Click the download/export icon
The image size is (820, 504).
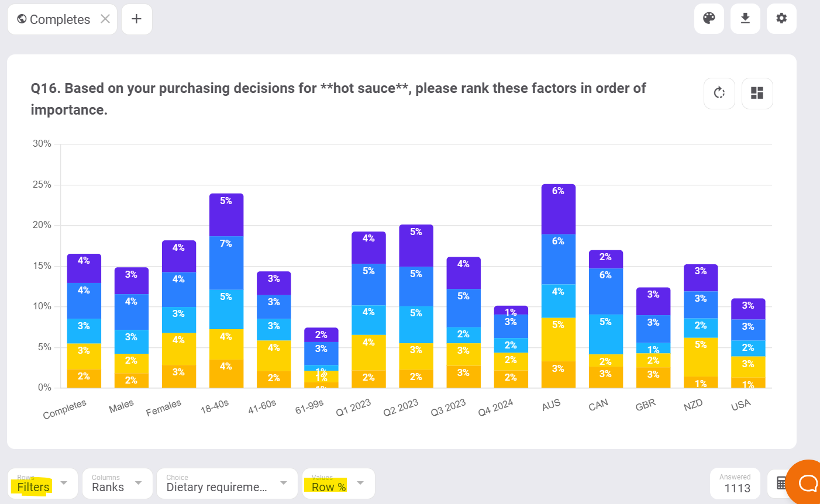[745, 19]
